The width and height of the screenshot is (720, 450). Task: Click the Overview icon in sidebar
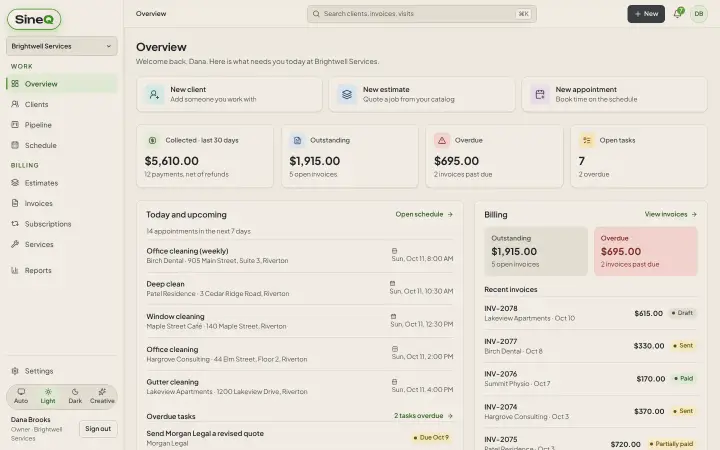click(x=15, y=84)
